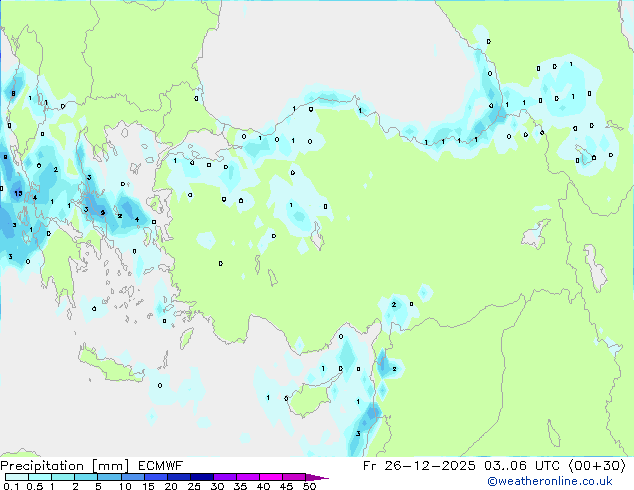Click the '(00+30)' forecast run text
Viewport: 634px width, 490px height.
tap(597, 466)
